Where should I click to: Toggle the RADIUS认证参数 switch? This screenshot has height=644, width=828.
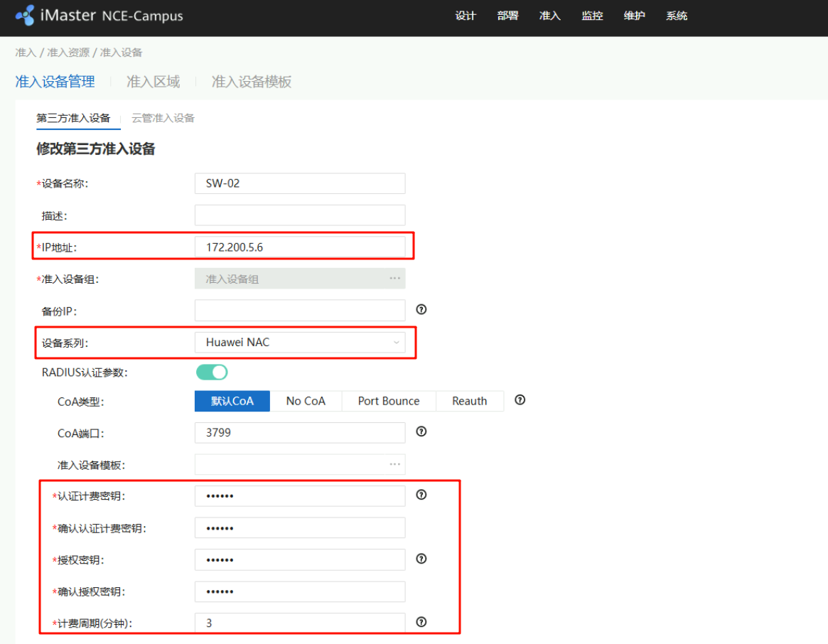pos(211,372)
